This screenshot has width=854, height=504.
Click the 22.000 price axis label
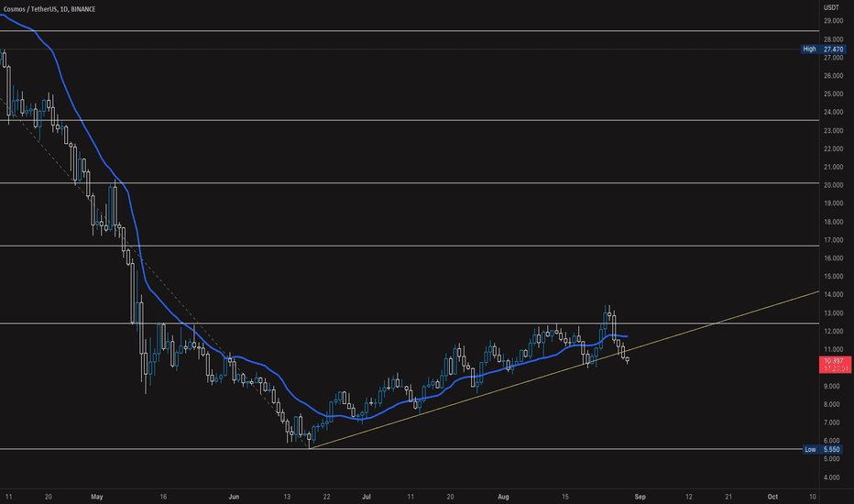coord(833,148)
